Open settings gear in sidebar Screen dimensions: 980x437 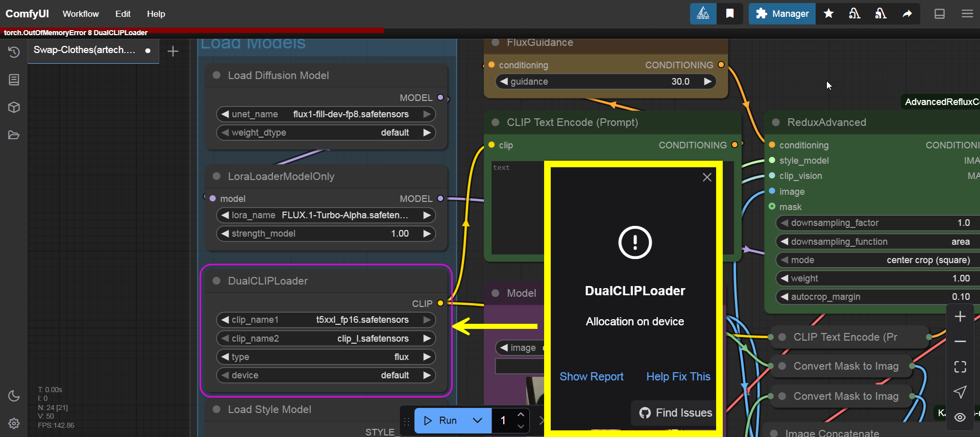(x=14, y=423)
